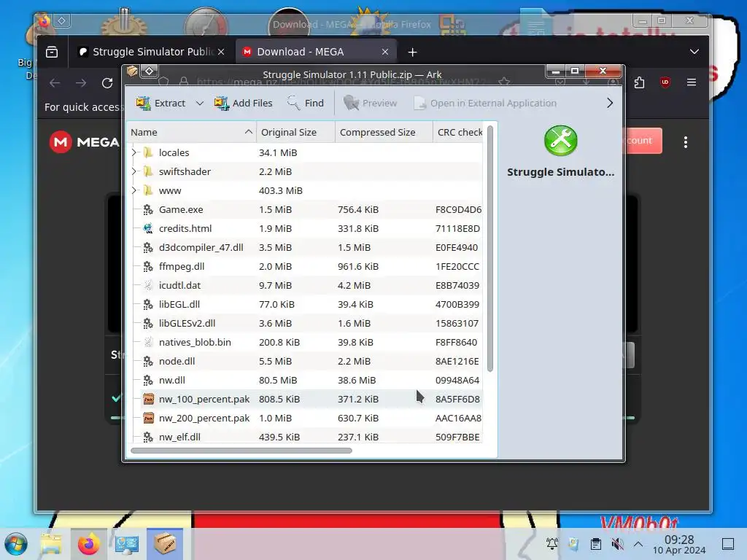Viewport: 747px width, 560px height.
Task: Click Add Files in Ark toolbar
Action: tap(243, 103)
